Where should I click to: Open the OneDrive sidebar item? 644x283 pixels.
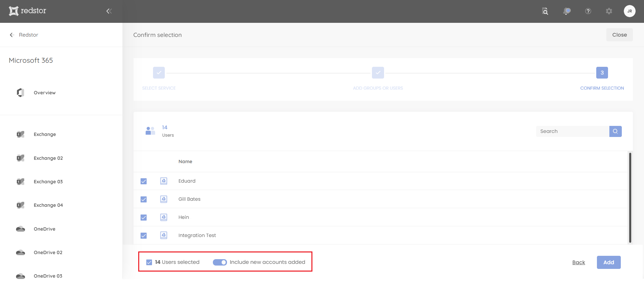coord(44,229)
